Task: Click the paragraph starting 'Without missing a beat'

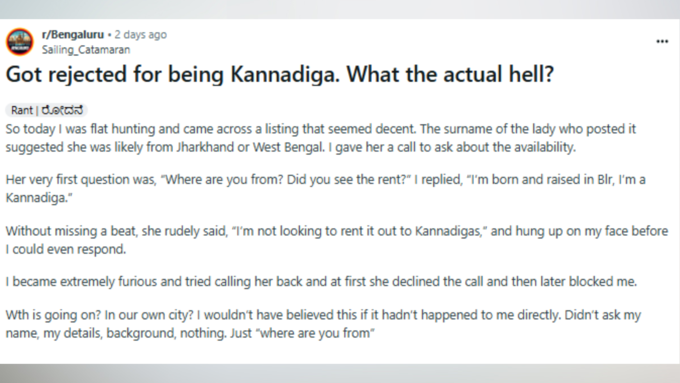Action: [x=337, y=240]
